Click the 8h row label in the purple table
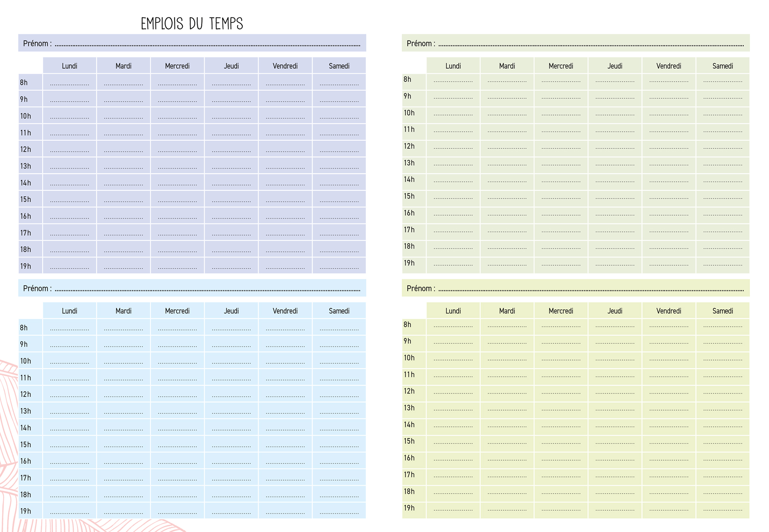This screenshot has height=532, width=769. [x=24, y=82]
